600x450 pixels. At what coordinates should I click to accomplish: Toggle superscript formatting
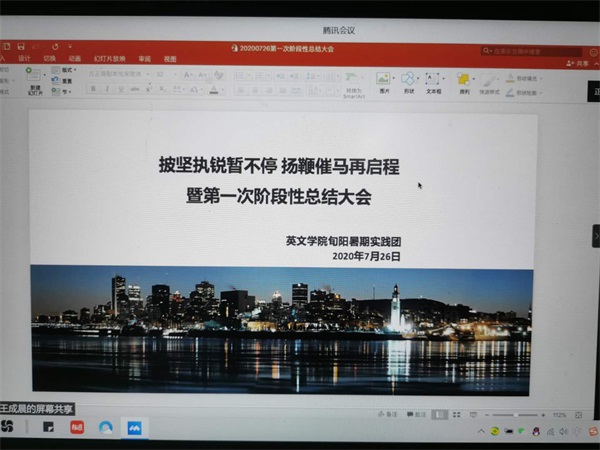pos(148,89)
